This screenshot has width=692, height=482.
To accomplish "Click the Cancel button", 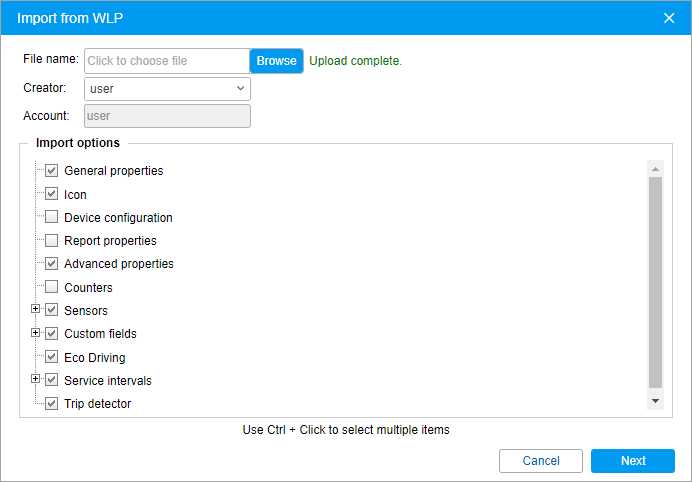I will 541,461.
